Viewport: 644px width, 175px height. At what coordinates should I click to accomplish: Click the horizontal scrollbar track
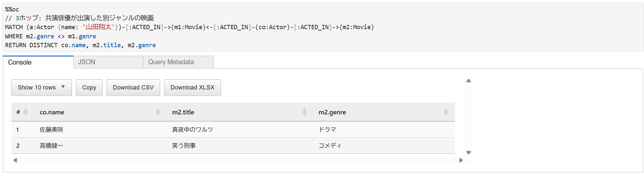pyautogui.click(x=238, y=160)
